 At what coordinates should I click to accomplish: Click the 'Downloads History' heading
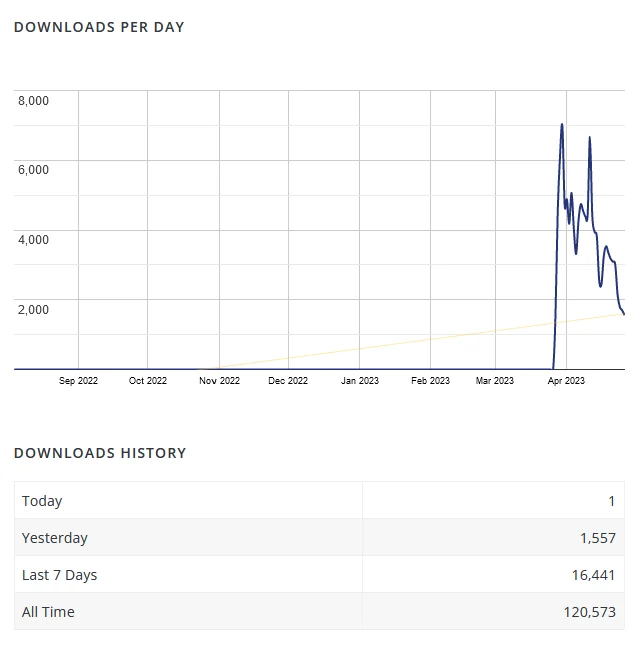click(100, 453)
